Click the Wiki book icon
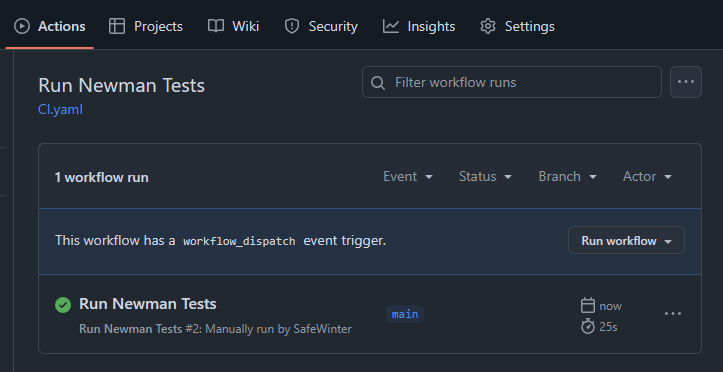Screen dimensions: 723x372 click(x=216, y=26)
